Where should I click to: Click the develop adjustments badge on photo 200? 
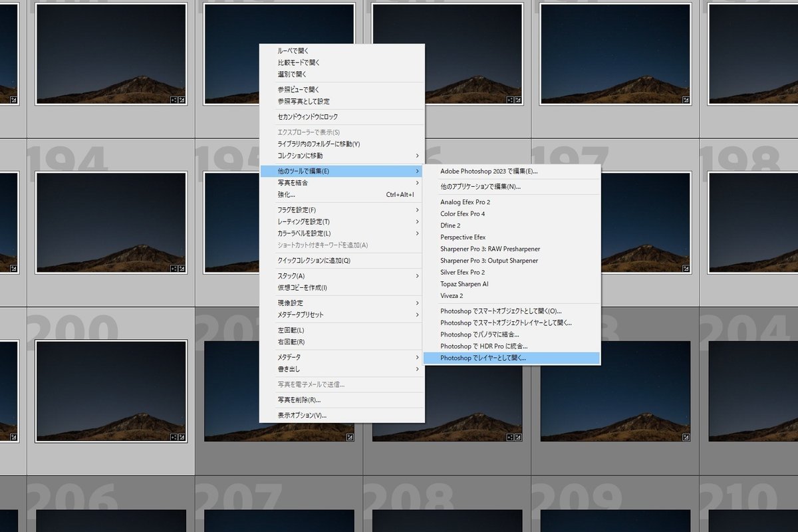(182, 437)
